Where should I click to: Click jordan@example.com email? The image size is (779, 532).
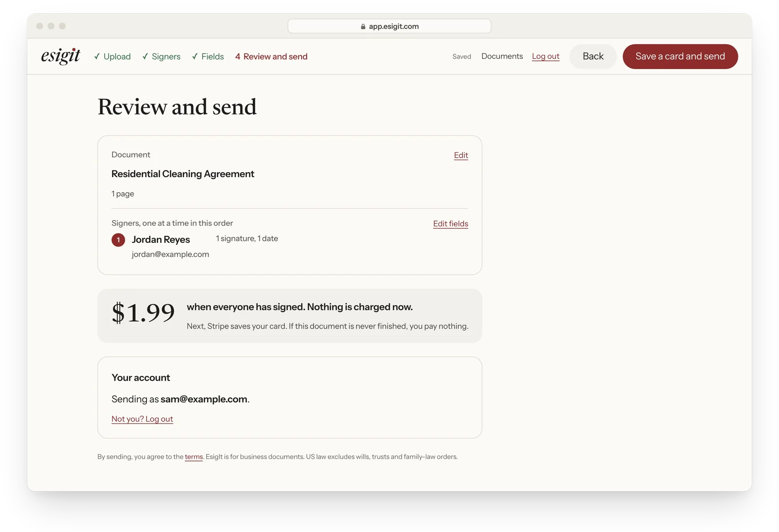170,254
